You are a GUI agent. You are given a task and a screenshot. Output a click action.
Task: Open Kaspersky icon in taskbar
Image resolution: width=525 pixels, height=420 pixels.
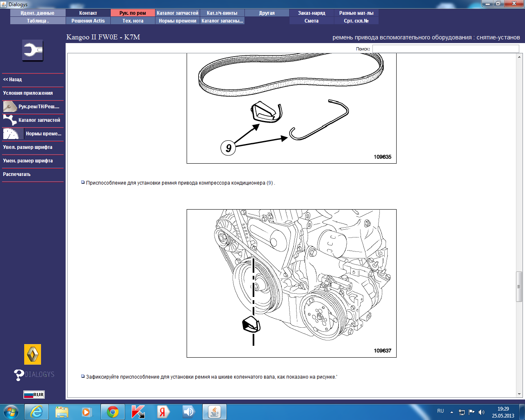coord(138,412)
